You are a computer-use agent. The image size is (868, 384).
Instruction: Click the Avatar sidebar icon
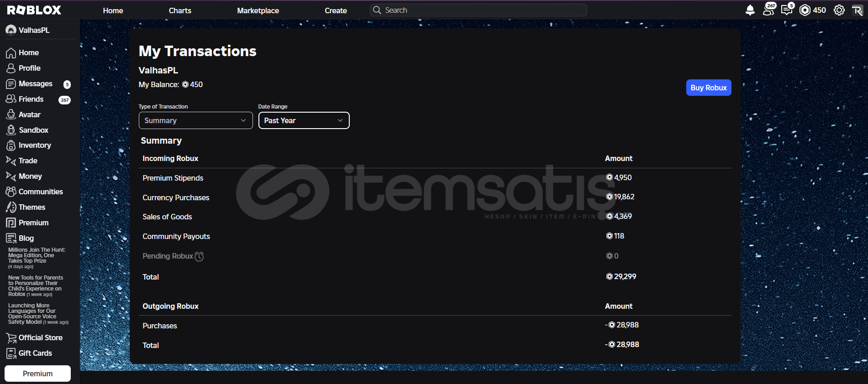tap(11, 114)
